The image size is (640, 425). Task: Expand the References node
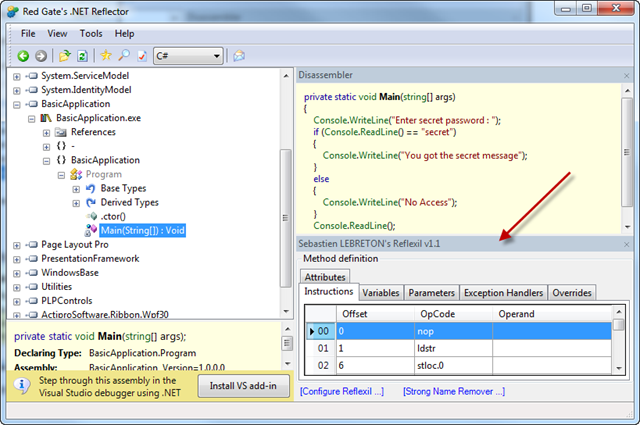47,133
